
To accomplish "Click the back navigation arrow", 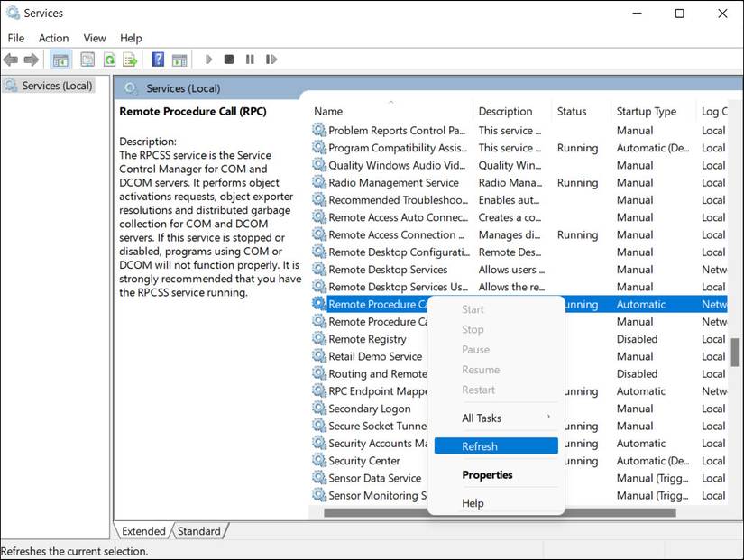I will (x=9, y=60).
